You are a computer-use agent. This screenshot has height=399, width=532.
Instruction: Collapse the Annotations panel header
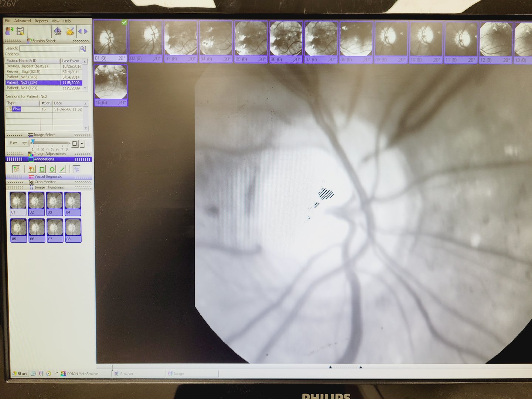pos(49,159)
